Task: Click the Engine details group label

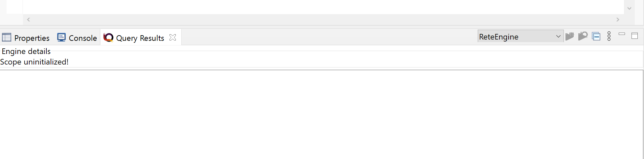Action: tap(26, 51)
